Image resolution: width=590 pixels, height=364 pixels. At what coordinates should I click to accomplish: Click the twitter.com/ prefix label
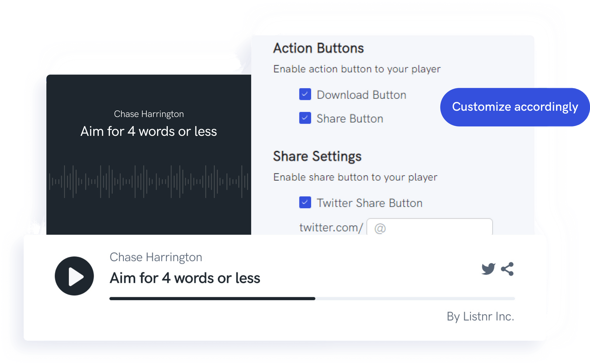331,228
